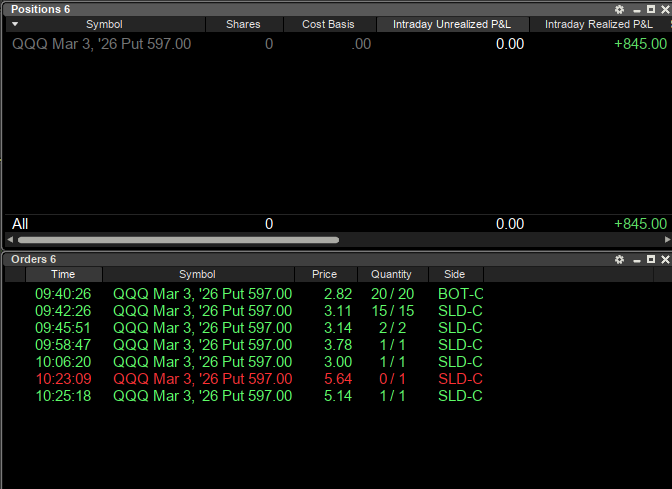
Task: Sort orders by Time column
Action: click(x=63, y=274)
